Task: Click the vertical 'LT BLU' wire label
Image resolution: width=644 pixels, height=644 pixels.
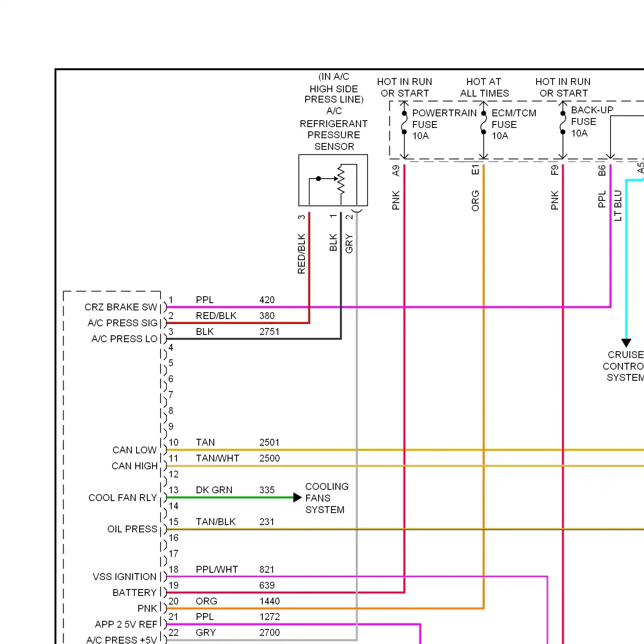Action: pyautogui.click(x=618, y=206)
